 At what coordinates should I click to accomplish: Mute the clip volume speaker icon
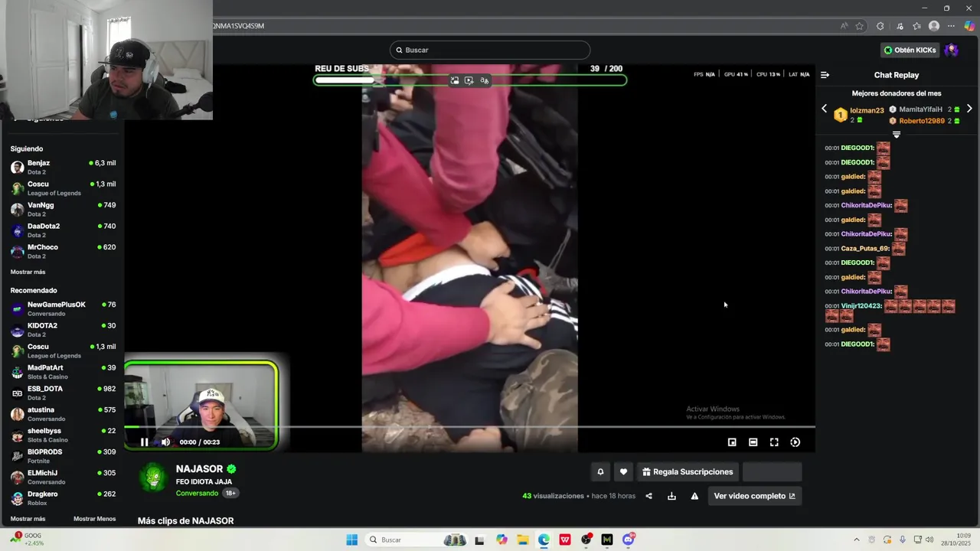click(x=165, y=442)
